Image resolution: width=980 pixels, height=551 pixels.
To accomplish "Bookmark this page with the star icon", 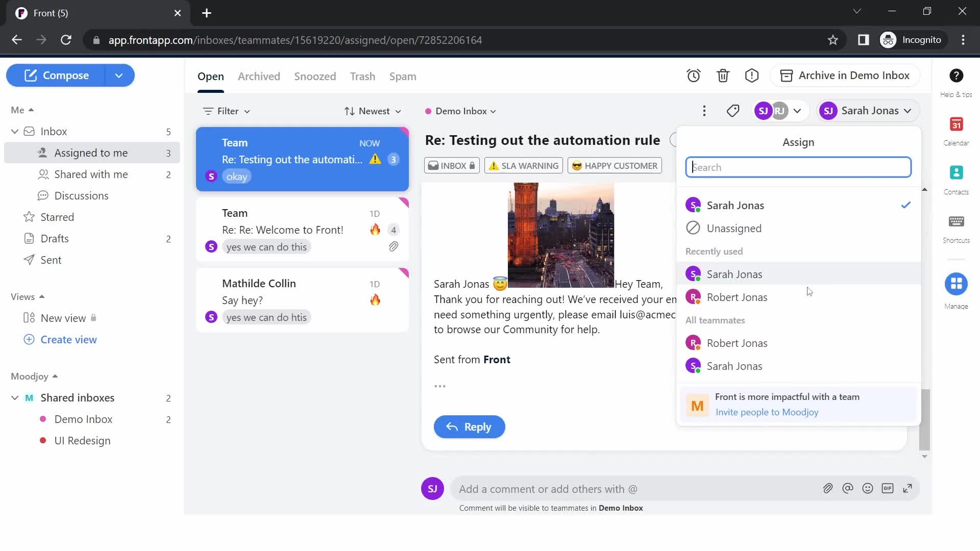I will click(x=833, y=40).
